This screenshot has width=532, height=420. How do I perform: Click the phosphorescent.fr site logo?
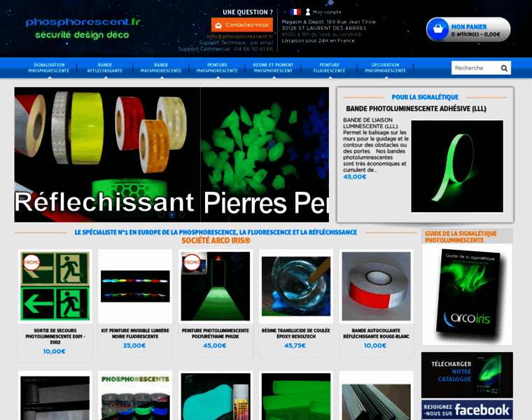tap(83, 28)
